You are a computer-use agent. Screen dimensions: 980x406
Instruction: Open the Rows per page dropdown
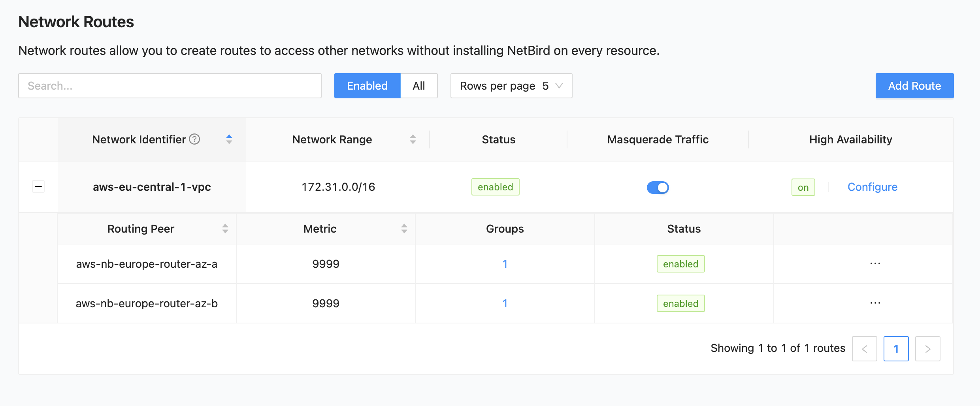(511, 86)
